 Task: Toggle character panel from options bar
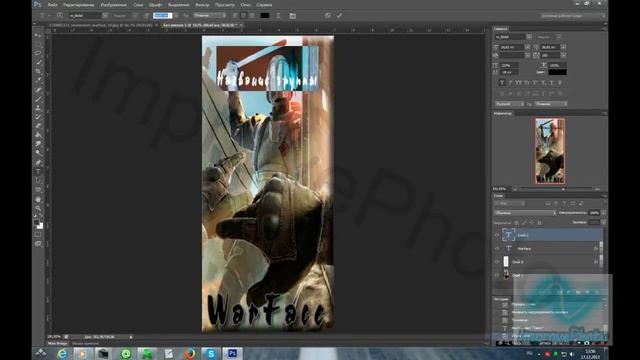click(x=293, y=16)
